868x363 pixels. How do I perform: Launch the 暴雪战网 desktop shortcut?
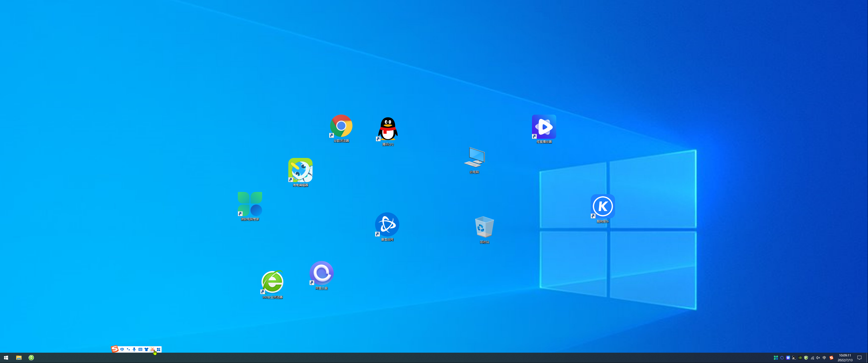[x=387, y=226]
